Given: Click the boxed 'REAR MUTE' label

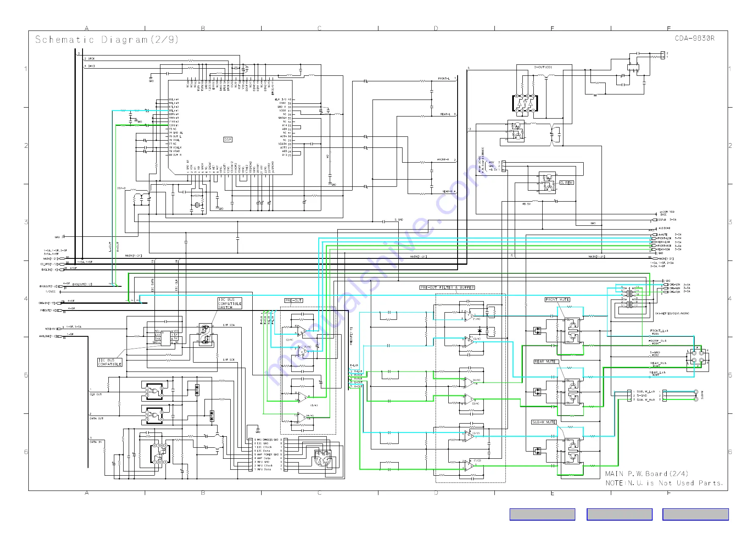Looking at the screenshot, I should tap(546, 362).
